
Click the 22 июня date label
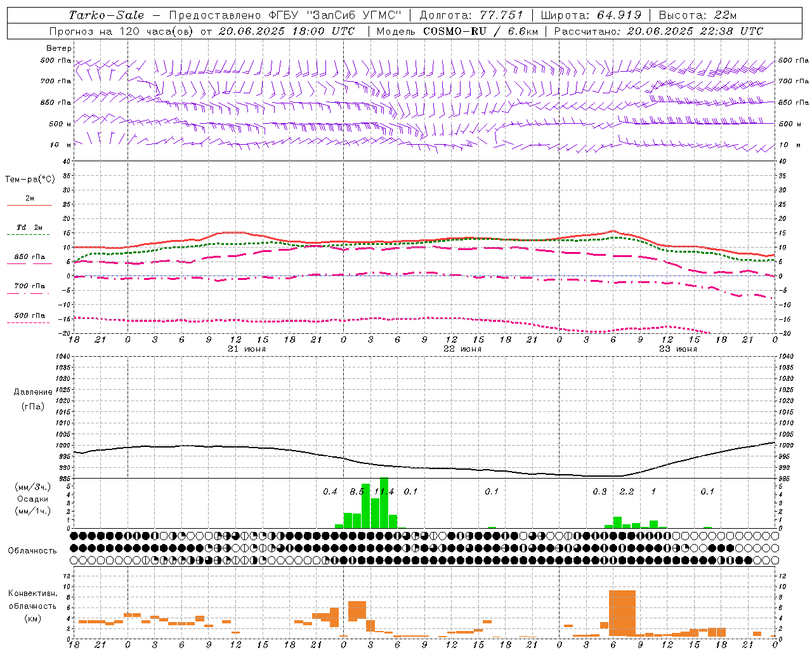462,349
